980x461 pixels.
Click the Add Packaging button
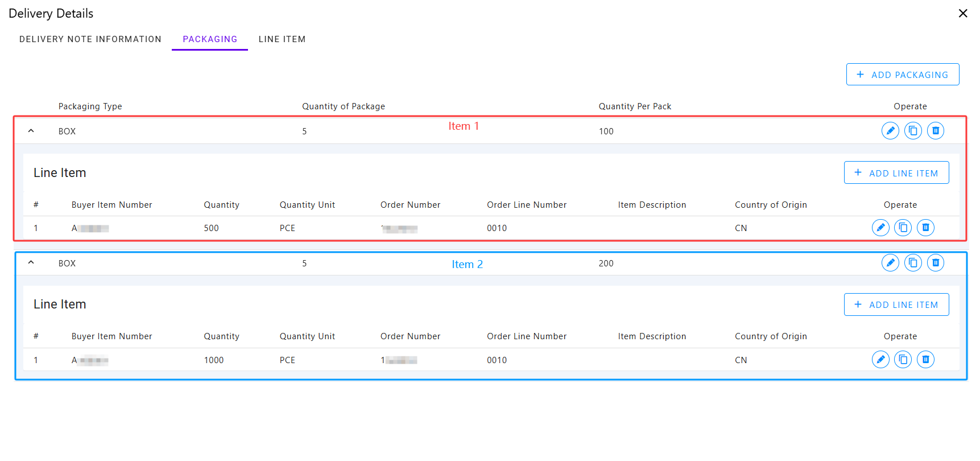903,75
